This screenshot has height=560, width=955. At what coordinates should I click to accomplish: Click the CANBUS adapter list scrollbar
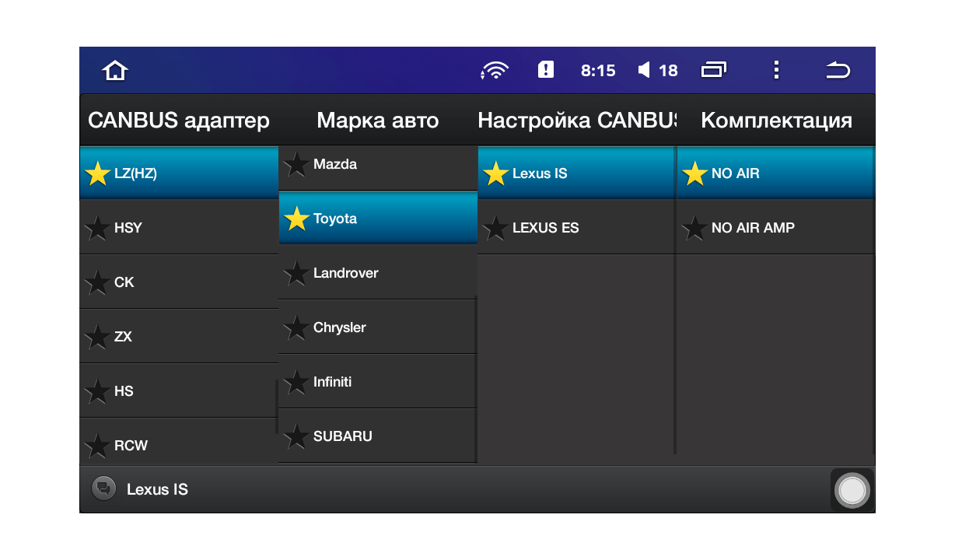(277, 407)
